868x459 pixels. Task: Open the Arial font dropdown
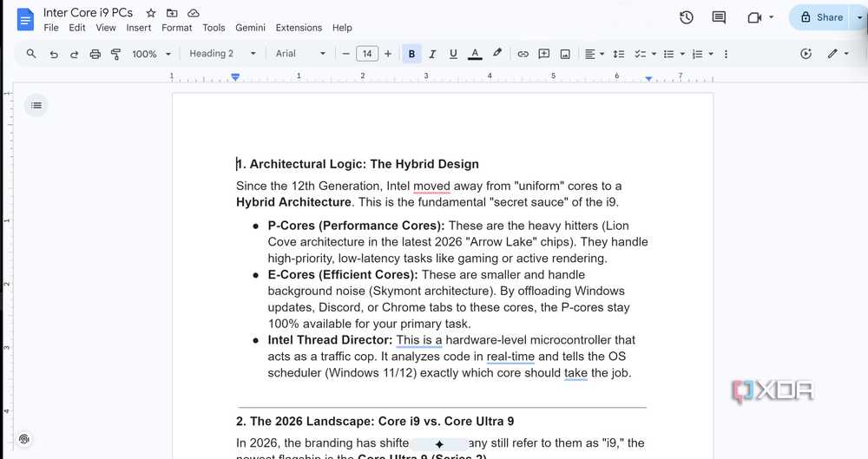coord(300,54)
